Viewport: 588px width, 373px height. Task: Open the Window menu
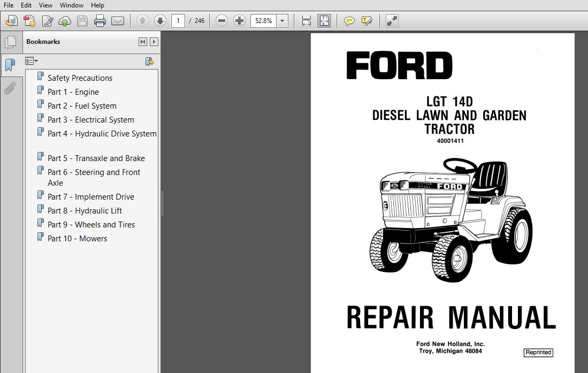click(x=72, y=5)
